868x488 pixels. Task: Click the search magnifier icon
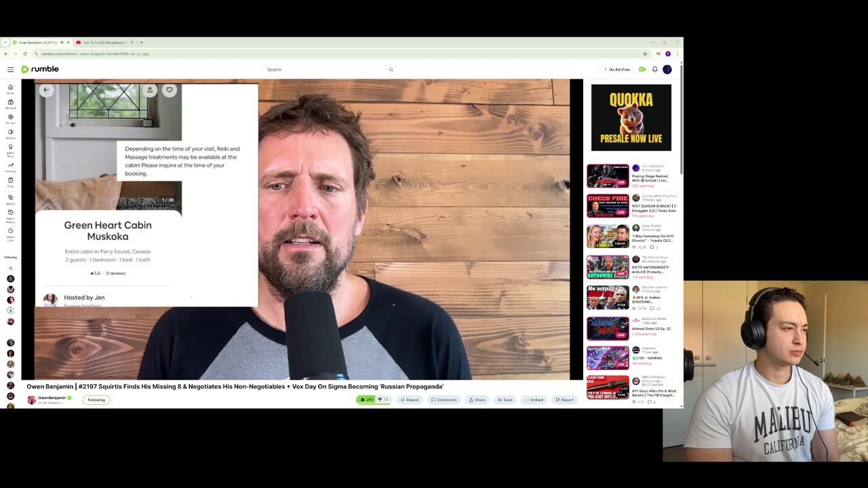tap(391, 69)
